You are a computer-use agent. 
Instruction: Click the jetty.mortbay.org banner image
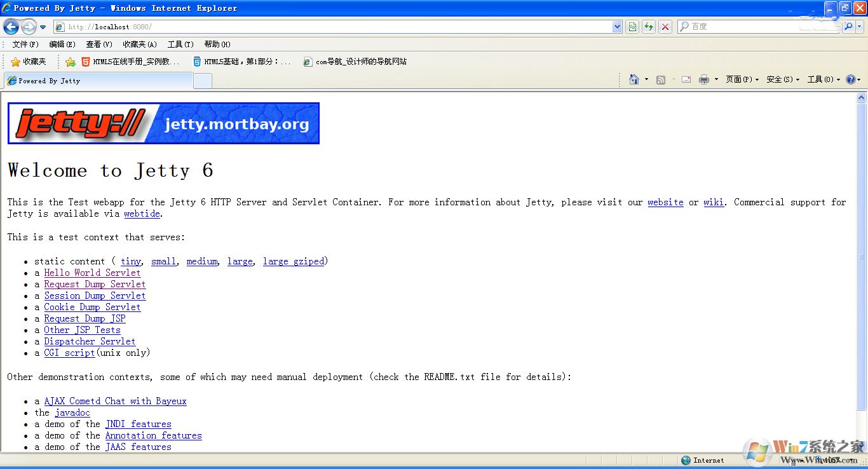point(163,123)
